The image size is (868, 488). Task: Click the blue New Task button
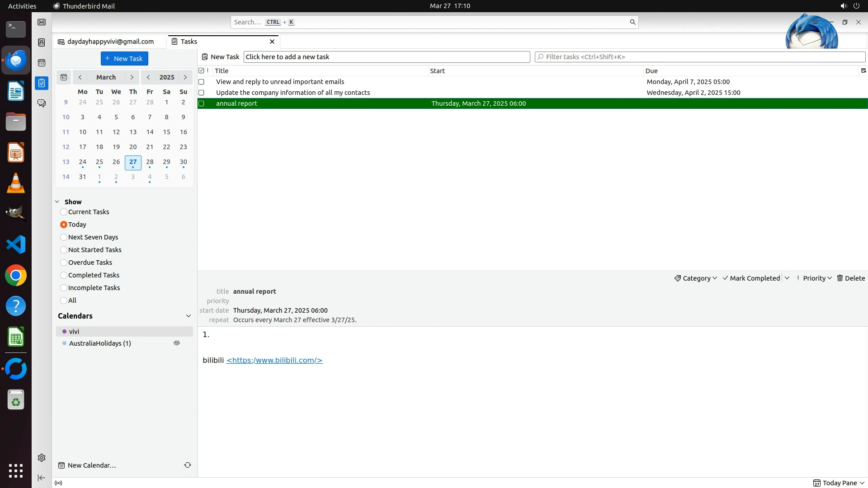pyautogui.click(x=124, y=59)
